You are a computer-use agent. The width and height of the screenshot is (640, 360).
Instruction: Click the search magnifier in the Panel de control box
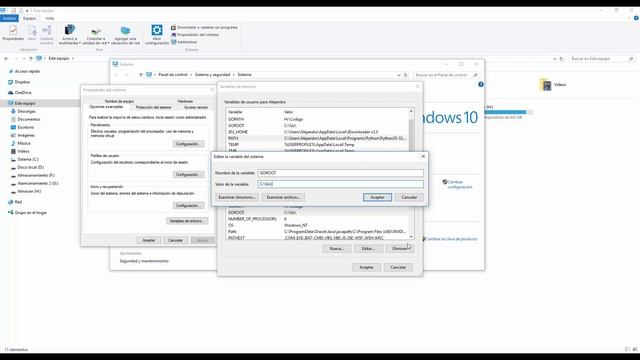[475, 75]
